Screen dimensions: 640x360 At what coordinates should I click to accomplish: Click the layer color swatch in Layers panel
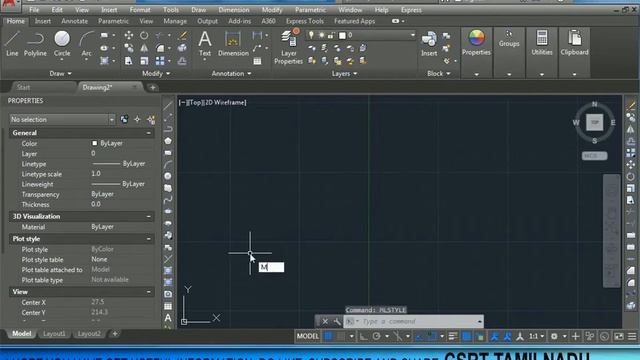pos(342,36)
